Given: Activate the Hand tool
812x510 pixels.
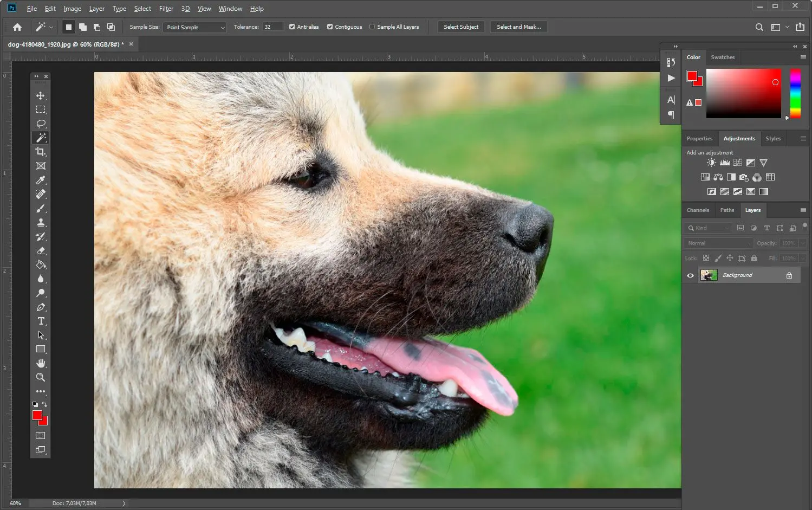Looking at the screenshot, I should [x=41, y=363].
